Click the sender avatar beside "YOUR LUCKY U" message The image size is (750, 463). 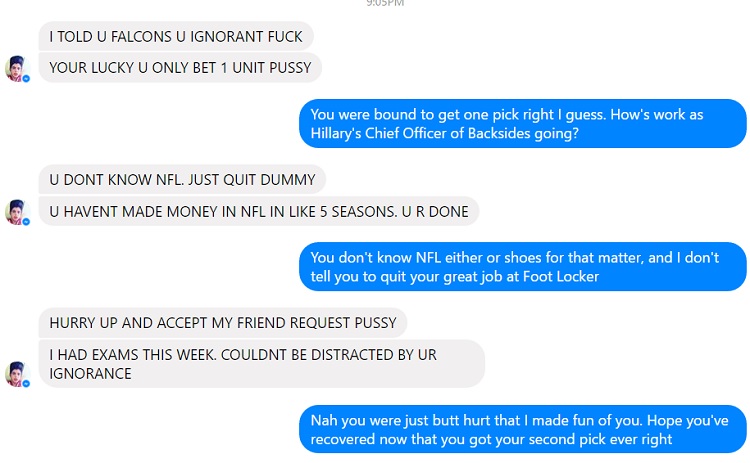click(17, 68)
